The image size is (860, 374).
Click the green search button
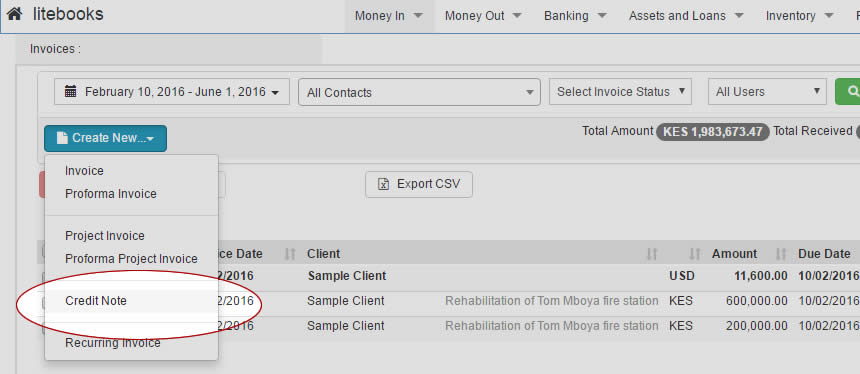coord(847,92)
